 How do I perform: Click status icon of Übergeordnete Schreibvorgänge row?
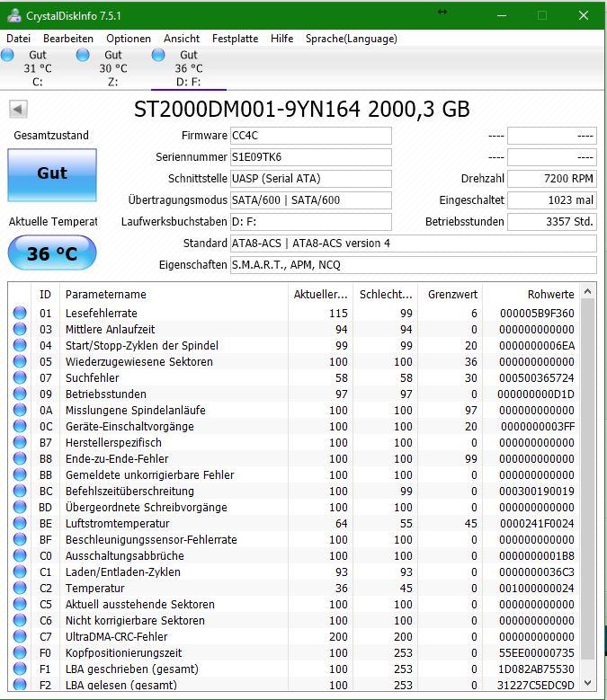[20, 507]
